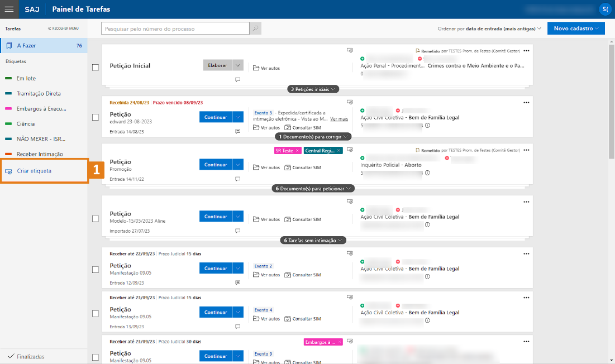Check the box for the Petição edward 23-08-2023 task
This screenshot has width=615, height=364.
coord(96,117)
